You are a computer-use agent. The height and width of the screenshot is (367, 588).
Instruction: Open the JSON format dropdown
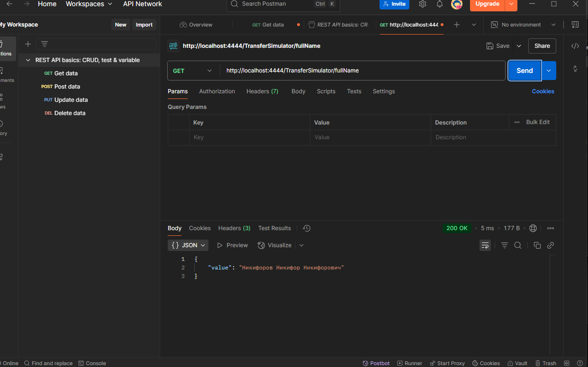(188, 245)
